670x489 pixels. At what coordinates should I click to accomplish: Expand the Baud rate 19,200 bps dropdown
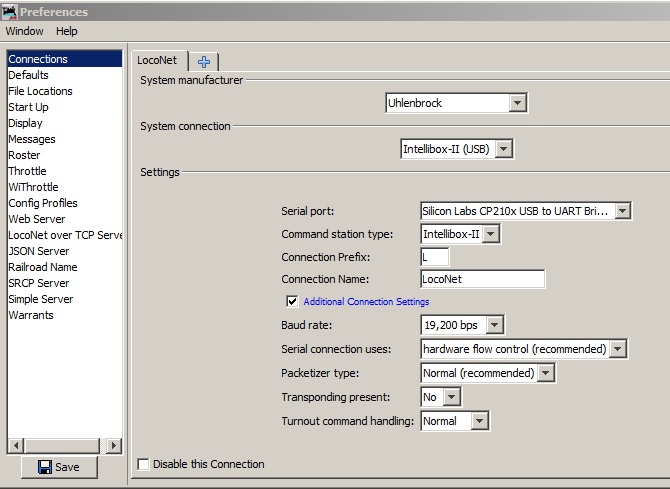[x=462, y=325]
